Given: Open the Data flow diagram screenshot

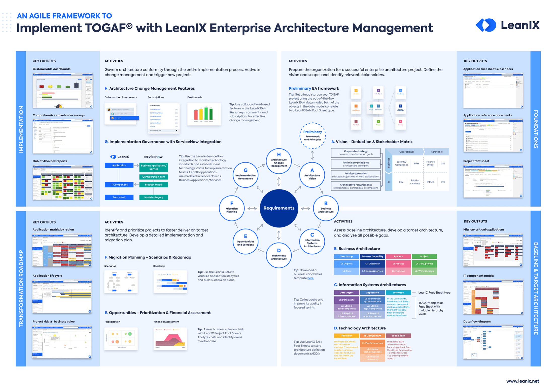Looking at the screenshot, I should click(493, 342).
